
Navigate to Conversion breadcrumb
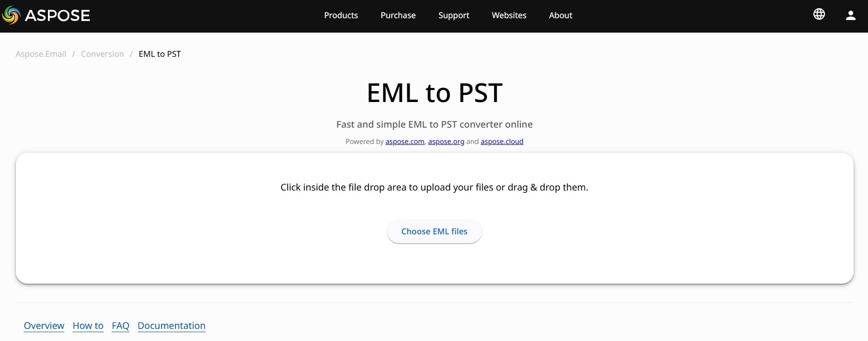pos(102,54)
